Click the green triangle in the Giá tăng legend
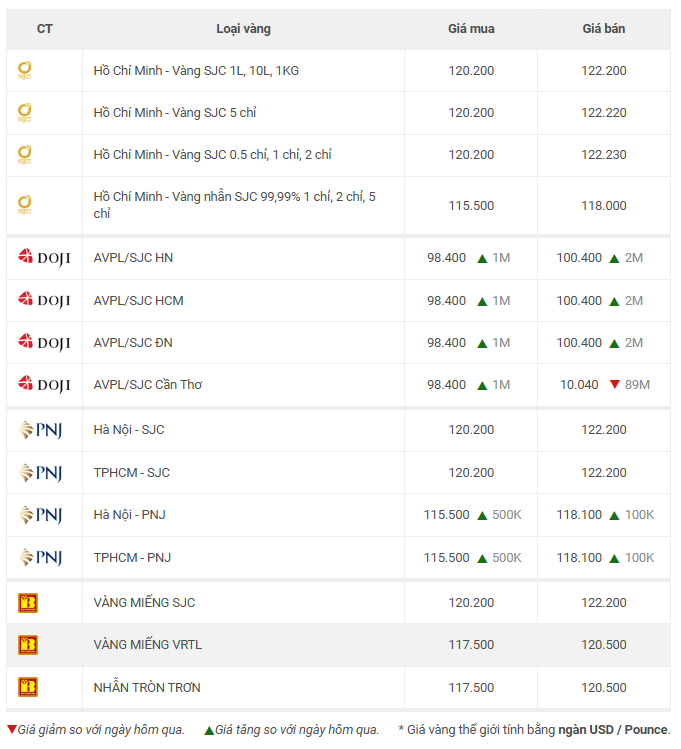This screenshot has width=681, height=749. click(209, 730)
